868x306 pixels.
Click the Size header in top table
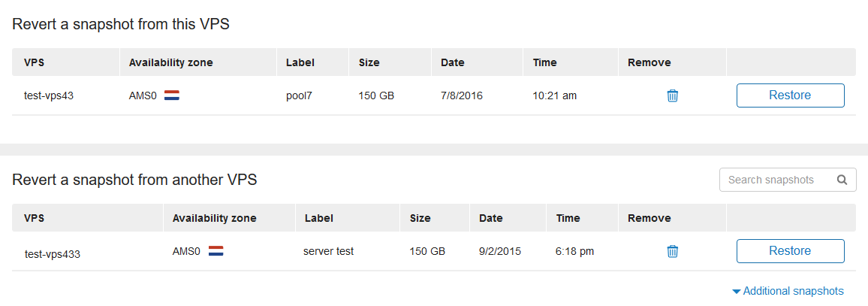tap(369, 62)
